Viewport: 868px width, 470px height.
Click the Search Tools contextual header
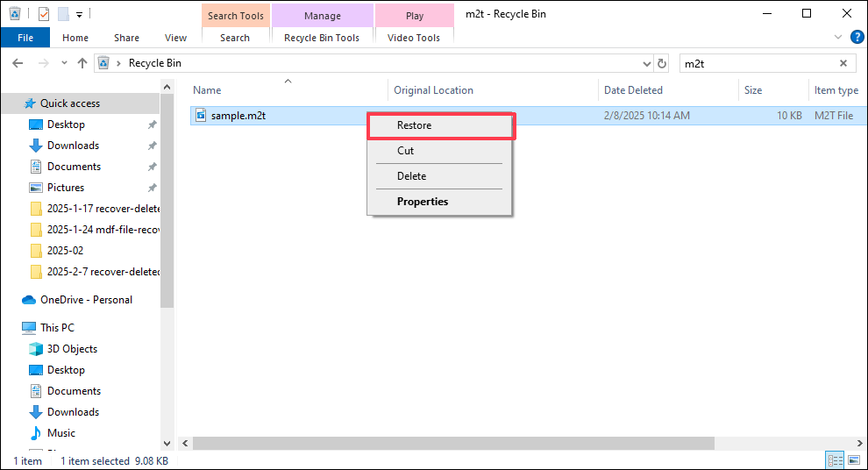coord(236,16)
